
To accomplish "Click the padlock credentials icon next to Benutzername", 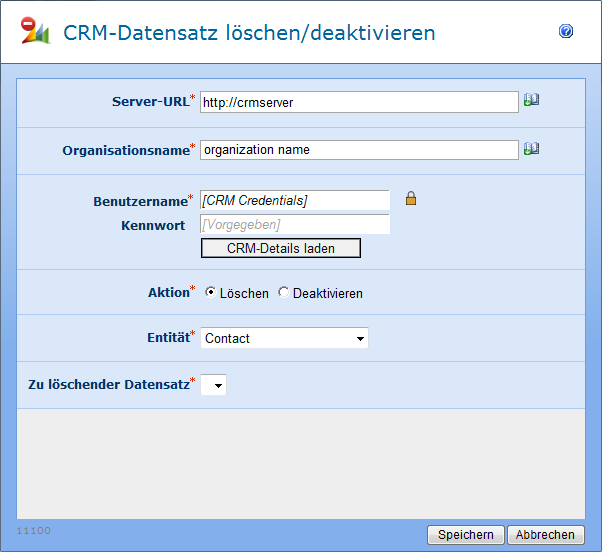I will 410,199.
